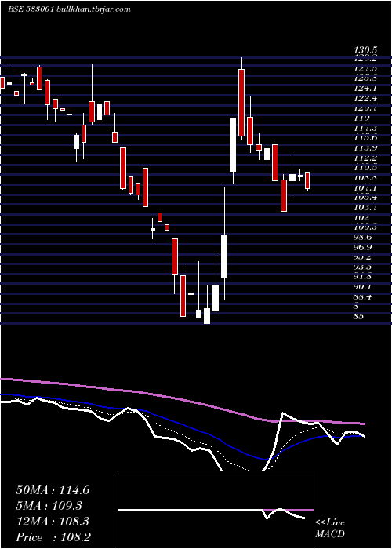The image size is (392, 549).
Task: Select the 119 price axis label
Action: click(x=362, y=118)
